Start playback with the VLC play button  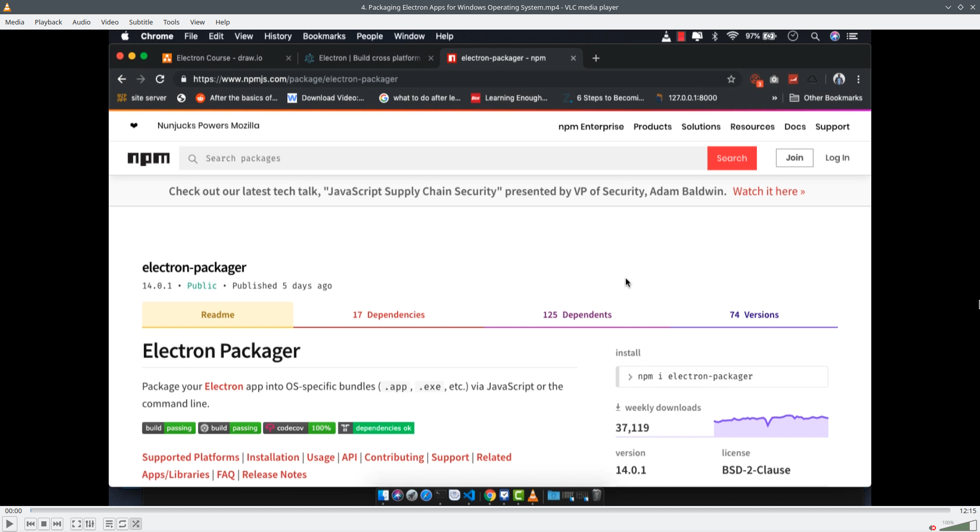(9, 524)
